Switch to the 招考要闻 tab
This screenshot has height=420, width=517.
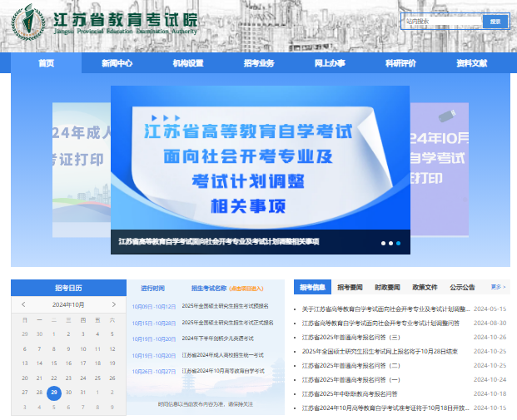coord(350,287)
